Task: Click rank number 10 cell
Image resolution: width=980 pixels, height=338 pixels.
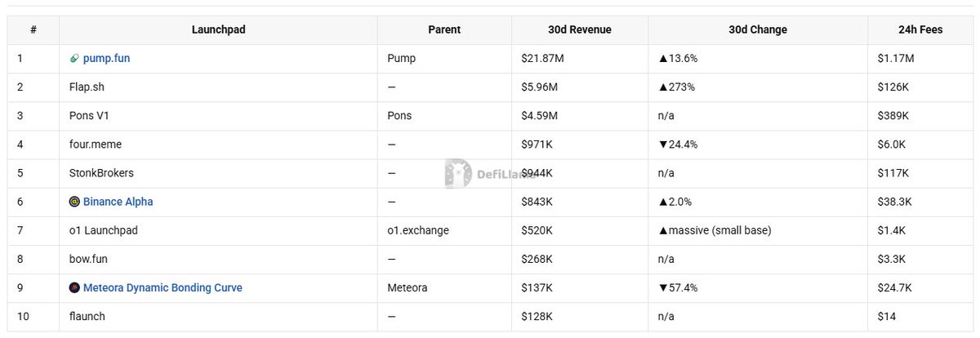Action: [x=33, y=316]
